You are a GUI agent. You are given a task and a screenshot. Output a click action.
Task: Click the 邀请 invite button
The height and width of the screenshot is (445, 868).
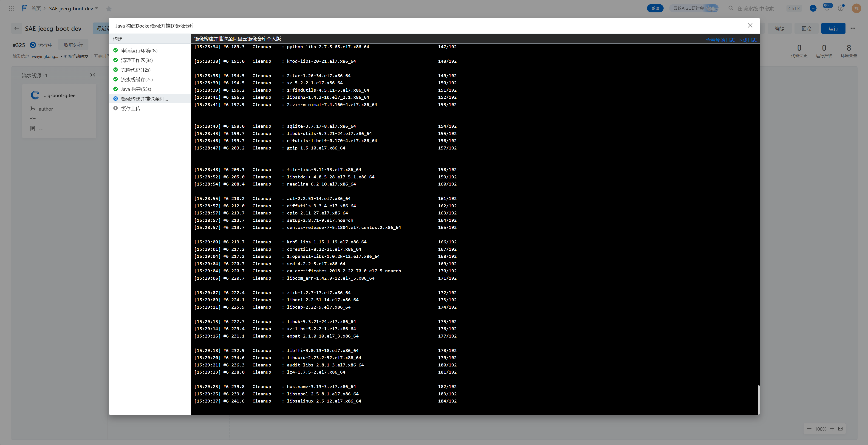tap(655, 8)
